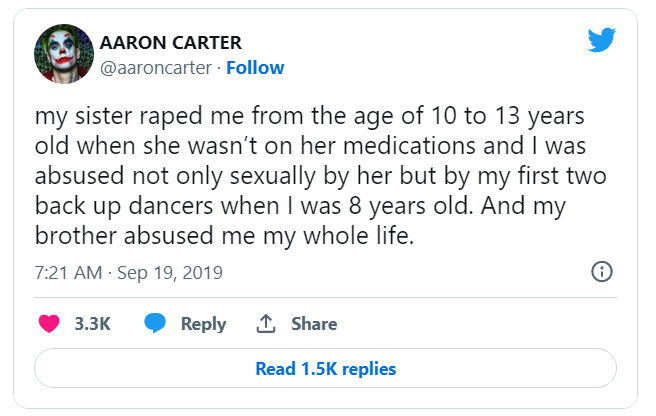
Task: Click the dot separator before Follow
Action: coord(219,68)
